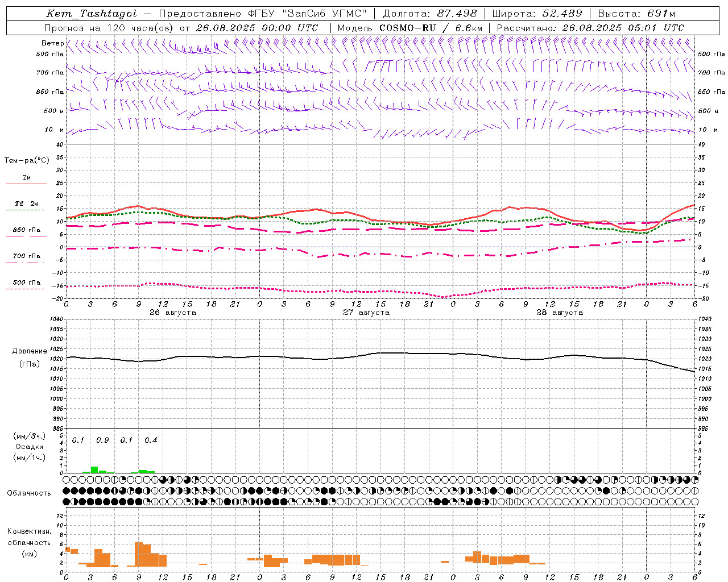Viewport: 728px width, 582px height.
Task: Select the 'Широта: 52.489' latitude value
Action: click(537, 14)
